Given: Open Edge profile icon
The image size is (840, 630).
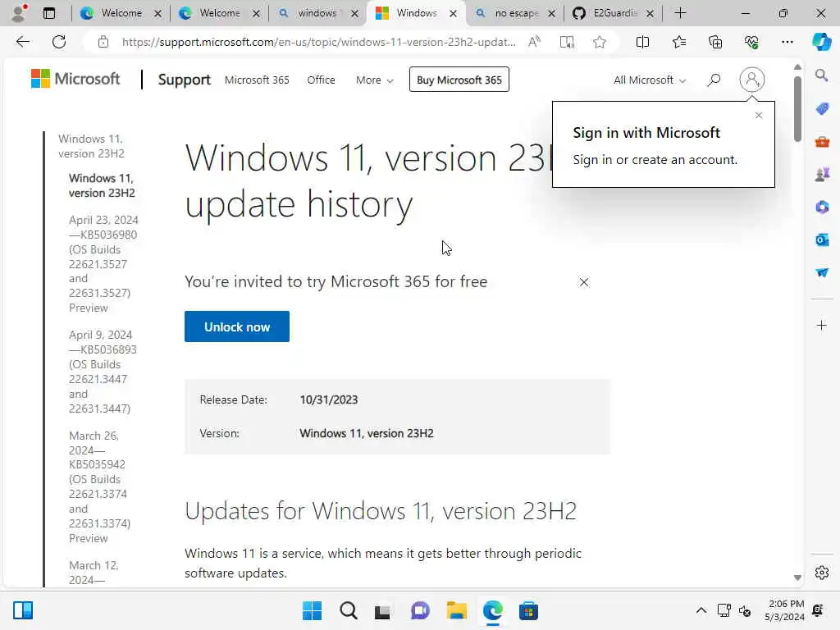Looking at the screenshot, I should pos(18,13).
